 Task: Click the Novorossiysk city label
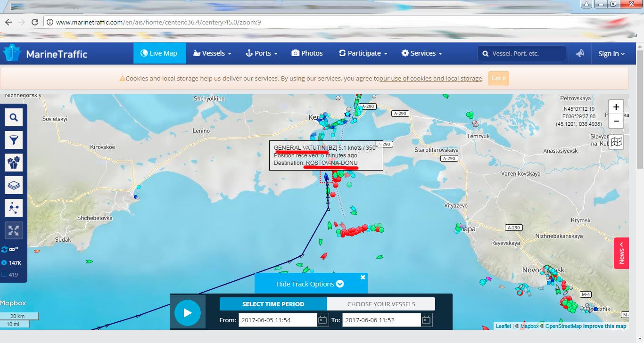(x=543, y=270)
